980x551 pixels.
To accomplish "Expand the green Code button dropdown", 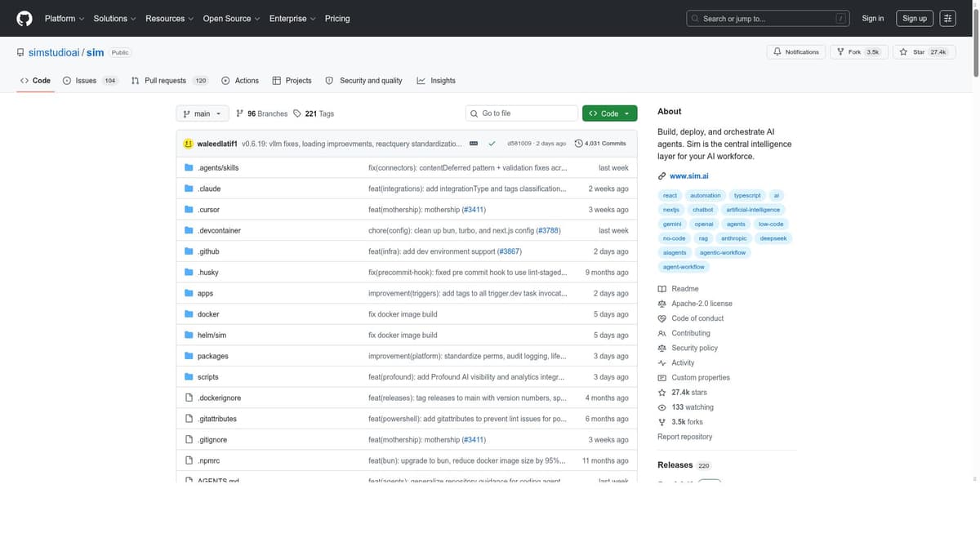I will [610, 113].
